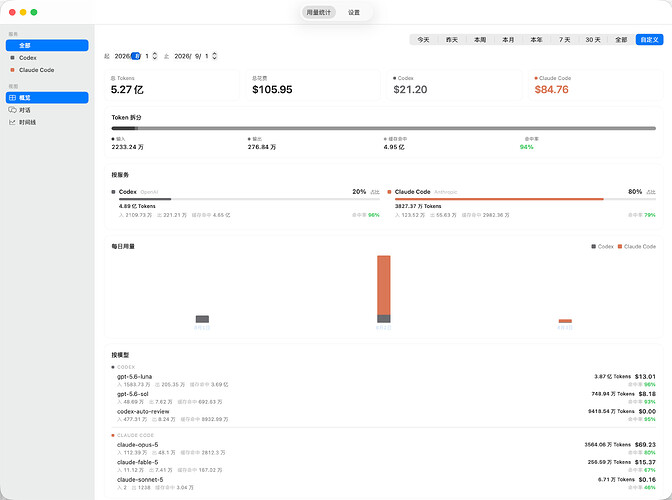Click the orange Claude Code swatch in the chart legend
Screen dimensions: 672x500
point(620,246)
